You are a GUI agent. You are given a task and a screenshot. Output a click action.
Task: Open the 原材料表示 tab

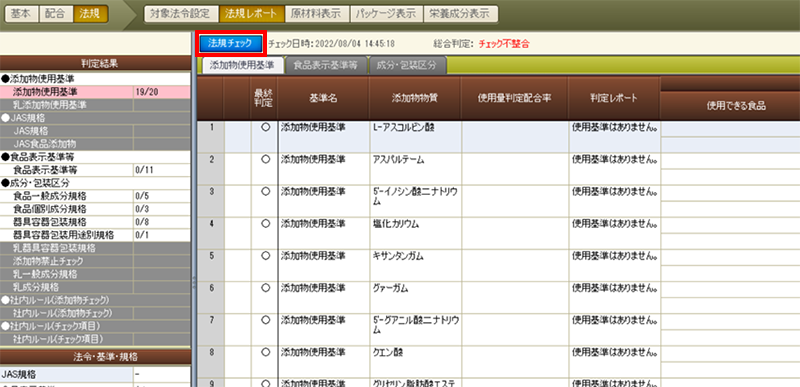[x=316, y=14]
